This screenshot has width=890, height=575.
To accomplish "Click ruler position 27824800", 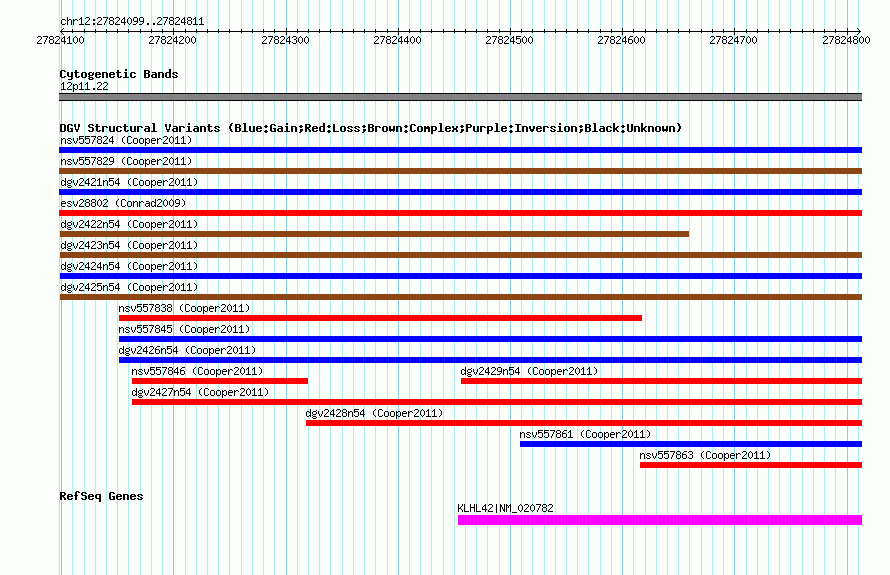I will click(846, 40).
